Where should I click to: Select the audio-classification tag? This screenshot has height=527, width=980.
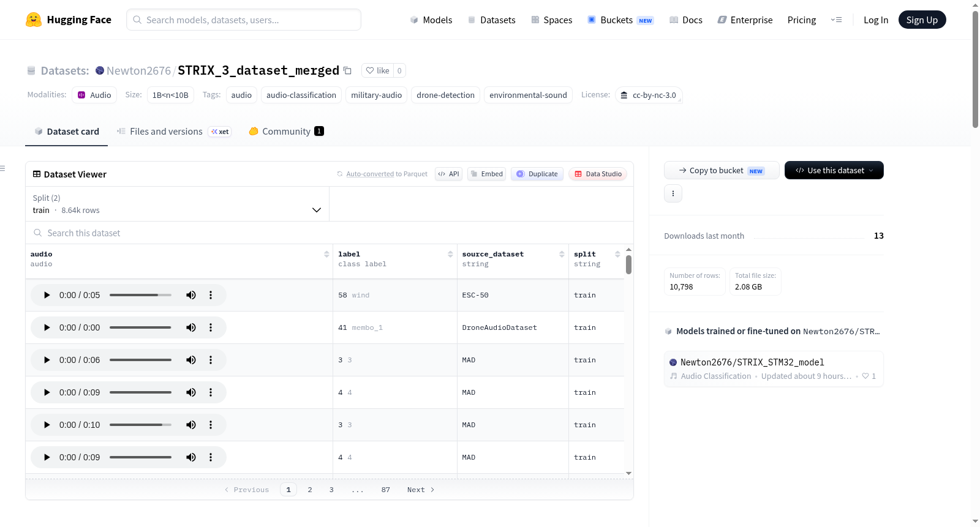(301, 95)
